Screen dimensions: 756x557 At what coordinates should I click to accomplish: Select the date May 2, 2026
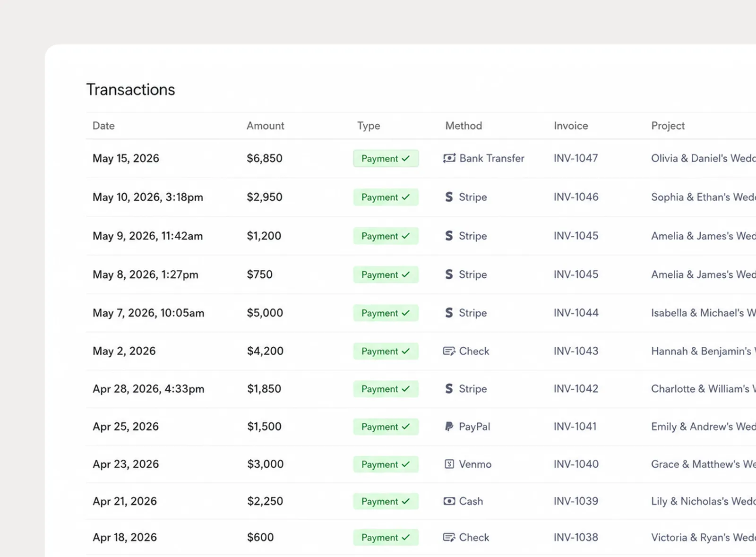(124, 351)
